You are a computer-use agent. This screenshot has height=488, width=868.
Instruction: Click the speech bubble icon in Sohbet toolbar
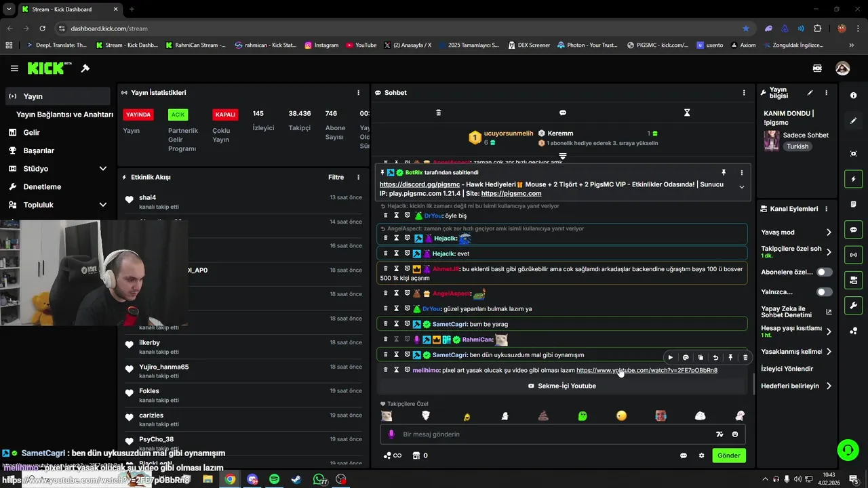click(563, 113)
